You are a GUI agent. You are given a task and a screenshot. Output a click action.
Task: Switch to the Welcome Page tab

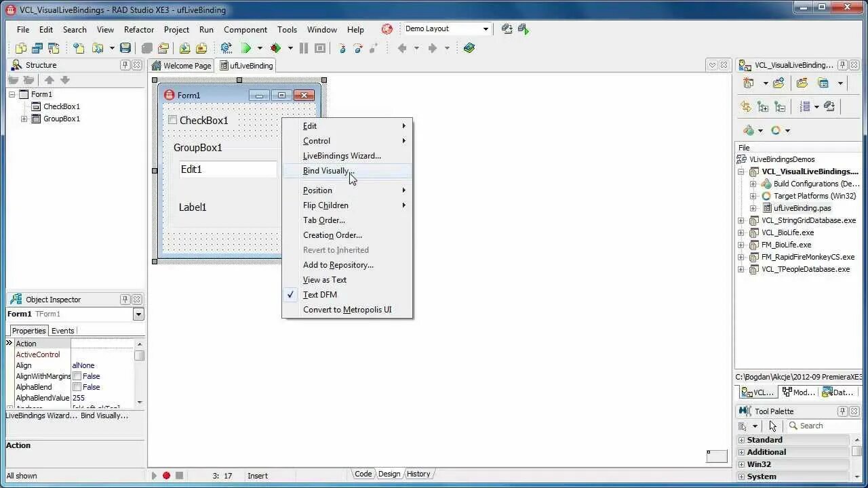click(181, 66)
